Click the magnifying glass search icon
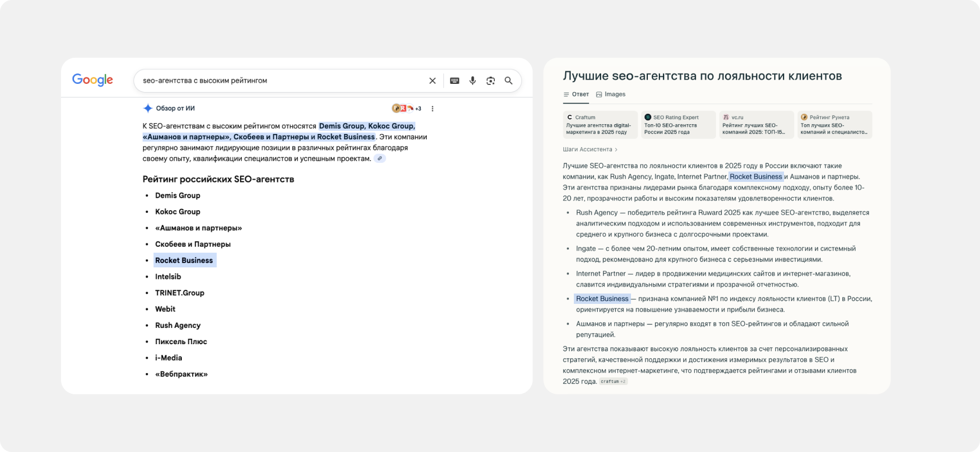The height and width of the screenshot is (452, 980). click(x=509, y=81)
